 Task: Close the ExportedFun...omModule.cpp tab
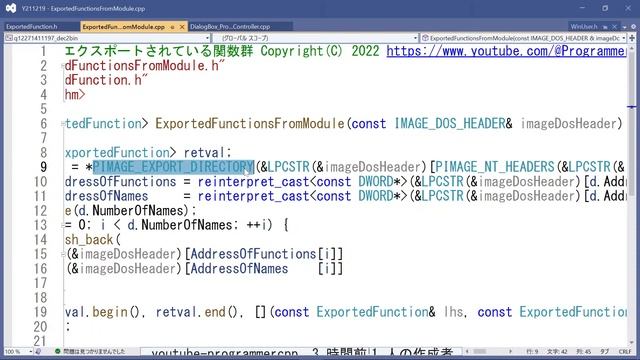pos(182,27)
